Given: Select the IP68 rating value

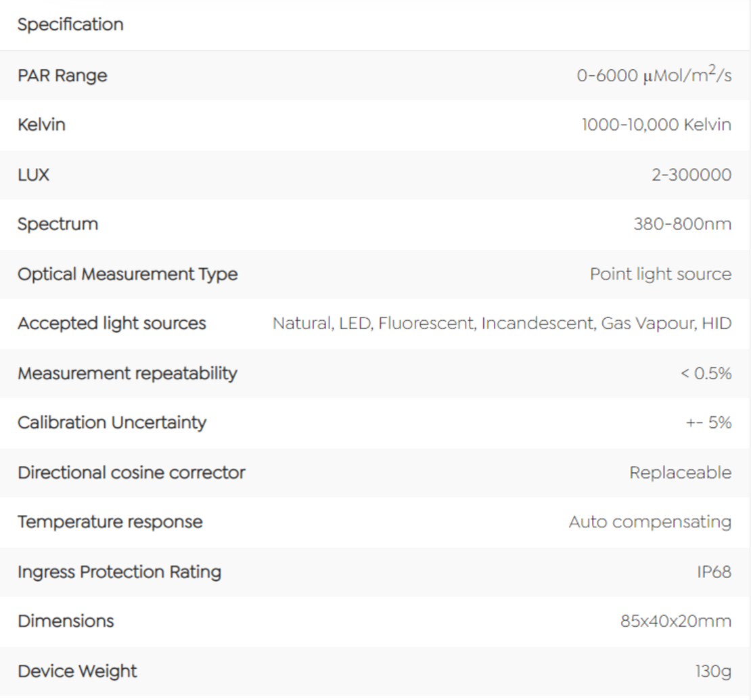Looking at the screenshot, I should tap(714, 572).
